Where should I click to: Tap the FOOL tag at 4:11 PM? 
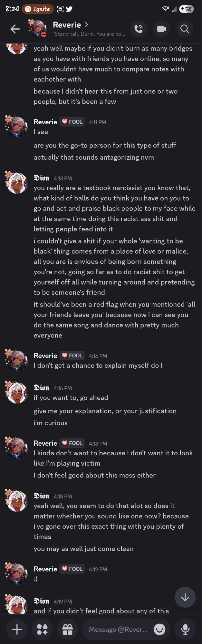72,122
